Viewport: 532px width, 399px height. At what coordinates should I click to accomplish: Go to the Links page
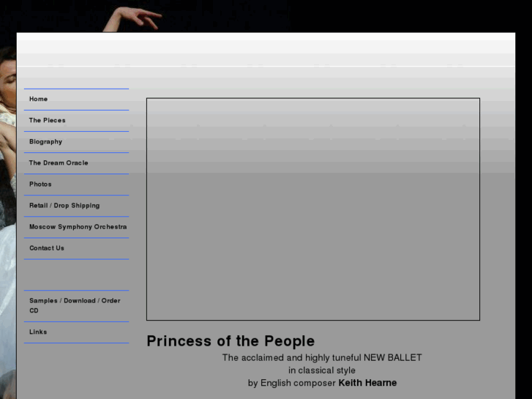coord(76,332)
